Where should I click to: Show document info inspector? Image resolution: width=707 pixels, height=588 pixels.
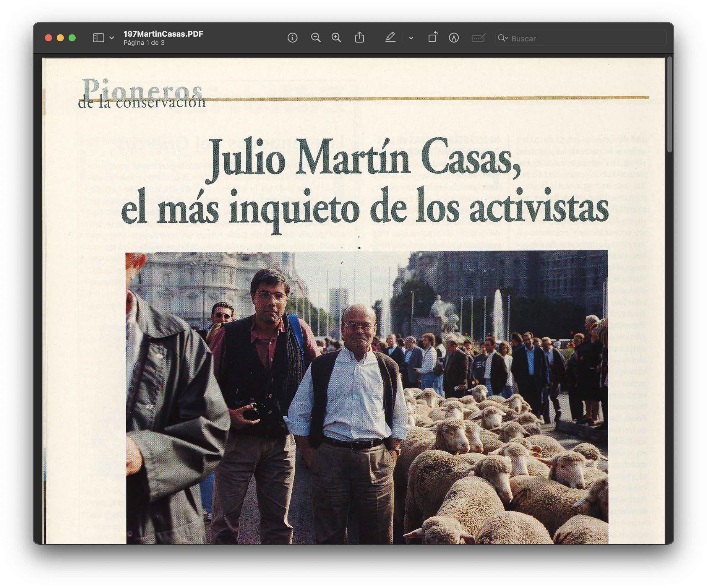coord(292,38)
